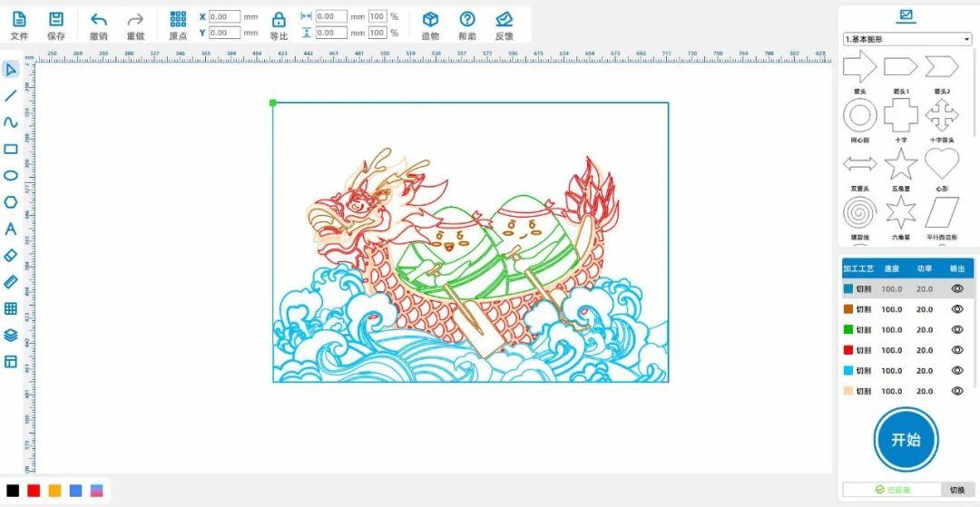The height and width of the screenshot is (507, 980).
Task: Toggle the aspect ratio lock (等比)
Action: [279, 20]
